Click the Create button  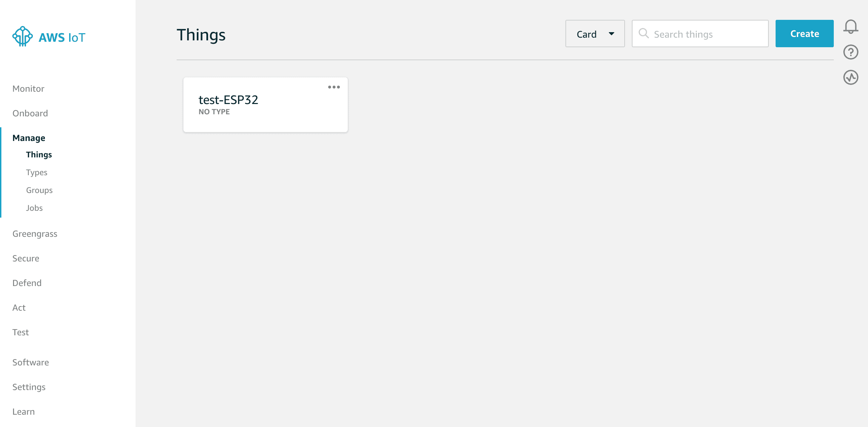click(804, 34)
